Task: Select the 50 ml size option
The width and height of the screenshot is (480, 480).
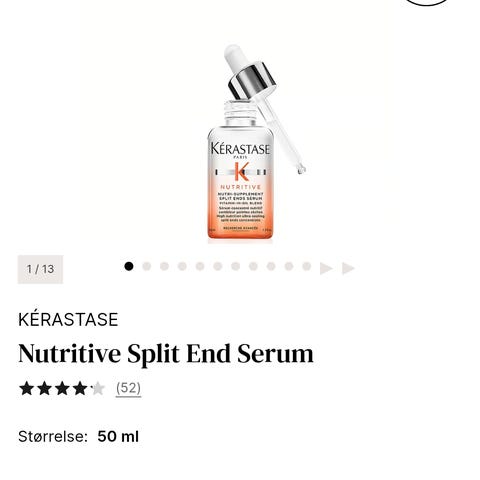Action: 118,437
